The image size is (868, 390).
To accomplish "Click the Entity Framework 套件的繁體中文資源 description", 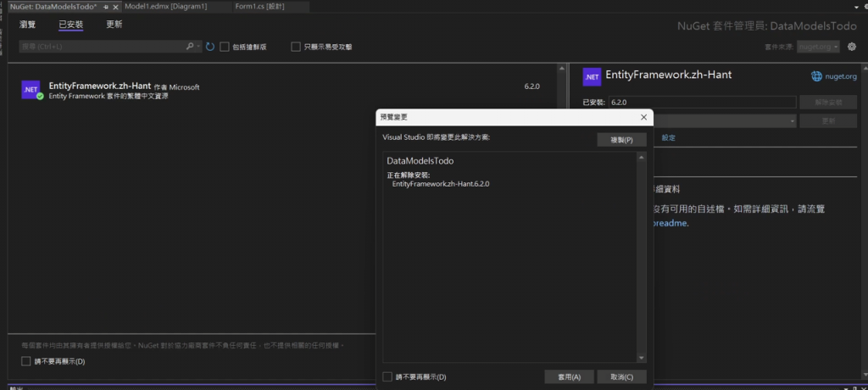I will [x=108, y=96].
